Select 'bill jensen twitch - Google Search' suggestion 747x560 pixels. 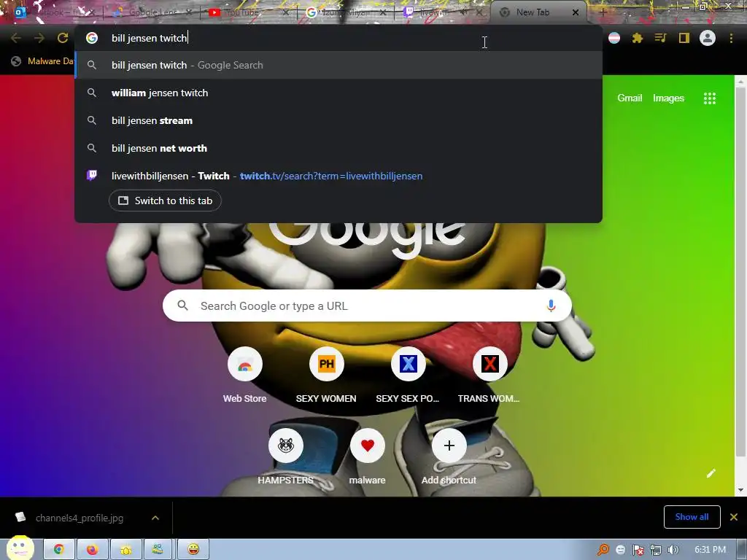[338, 65]
